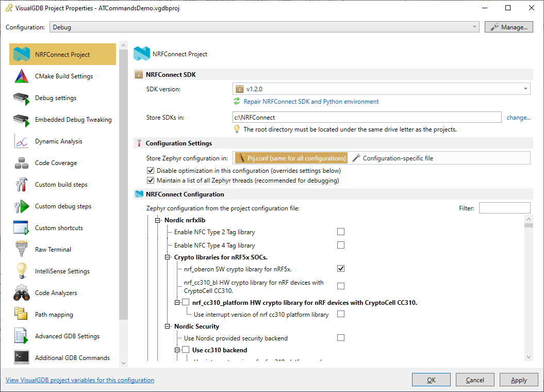Open CMake Build Settings triangle icon

coord(22,76)
